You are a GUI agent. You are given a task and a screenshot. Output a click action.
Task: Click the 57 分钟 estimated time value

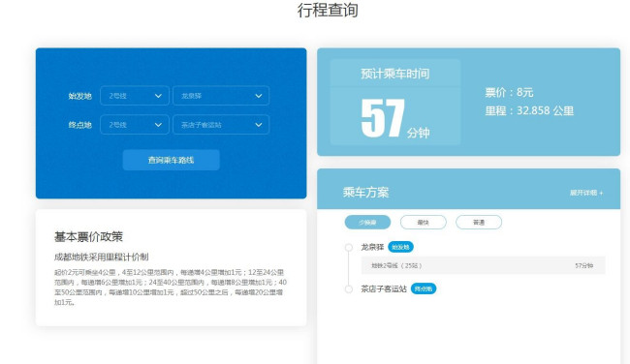click(x=395, y=118)
